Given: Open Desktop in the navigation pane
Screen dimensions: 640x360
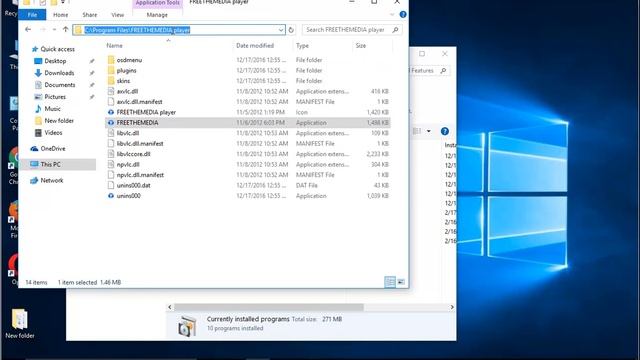Looking at the screenshot, I should pyautogui.click(x=55, y=61).
